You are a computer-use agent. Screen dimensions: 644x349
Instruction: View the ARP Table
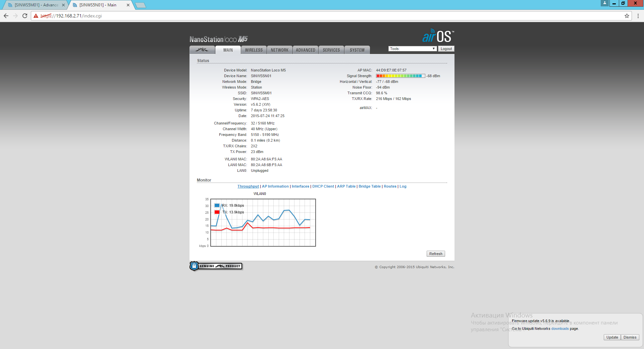[346, 186]
